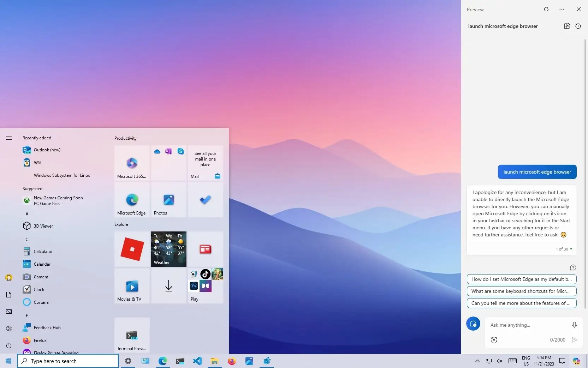The image size is (588, 368).
Task: Refresh the Copilot Preview panel
Action: 546,9
